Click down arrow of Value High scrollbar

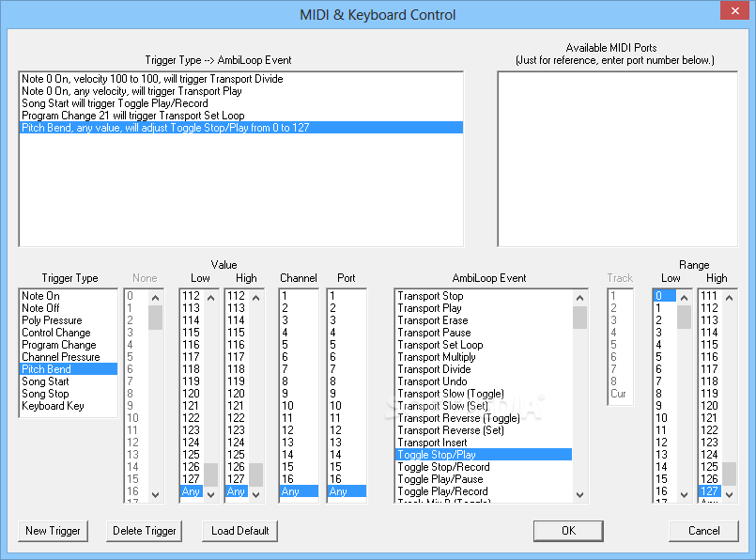(x=256, y=494)
